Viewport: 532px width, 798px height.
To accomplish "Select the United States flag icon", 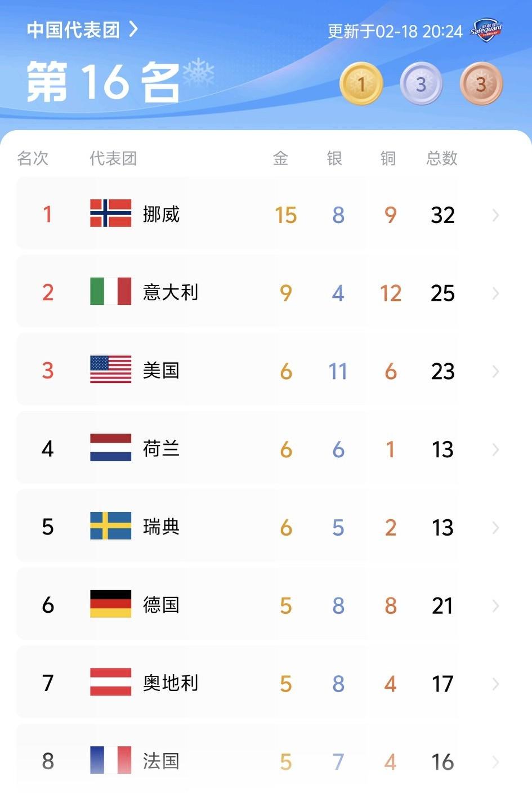I will coord(110,371).
